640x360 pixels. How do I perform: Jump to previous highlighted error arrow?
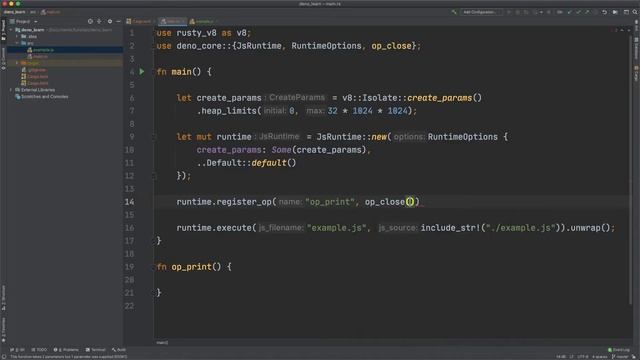click(622, 30)
